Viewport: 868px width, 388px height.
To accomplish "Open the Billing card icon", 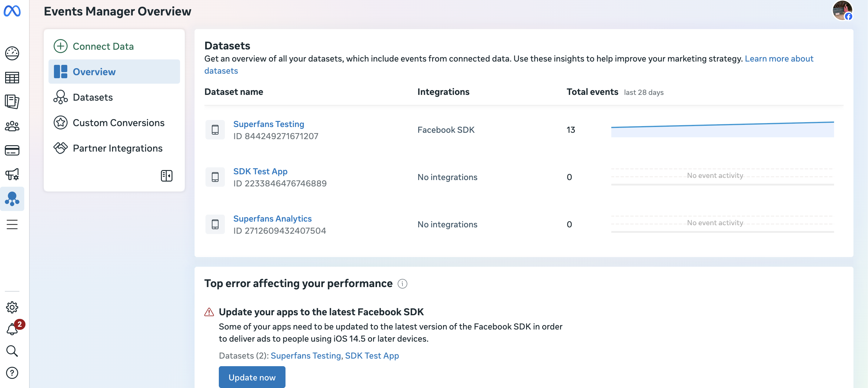I will pyautogui.click(x=12, y=150).
